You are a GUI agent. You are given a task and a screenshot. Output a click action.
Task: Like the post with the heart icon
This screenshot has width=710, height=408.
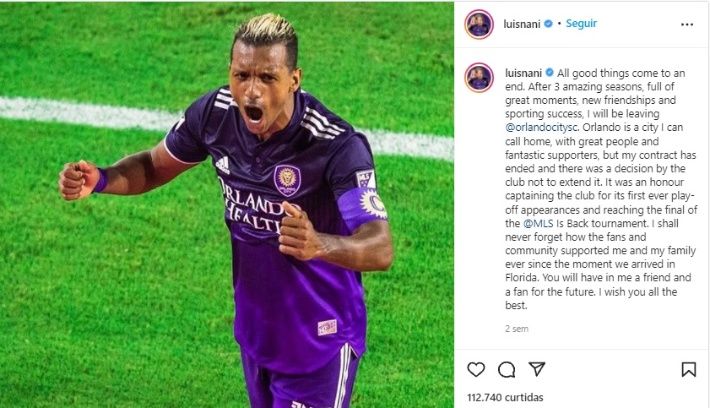coord(476,370)
